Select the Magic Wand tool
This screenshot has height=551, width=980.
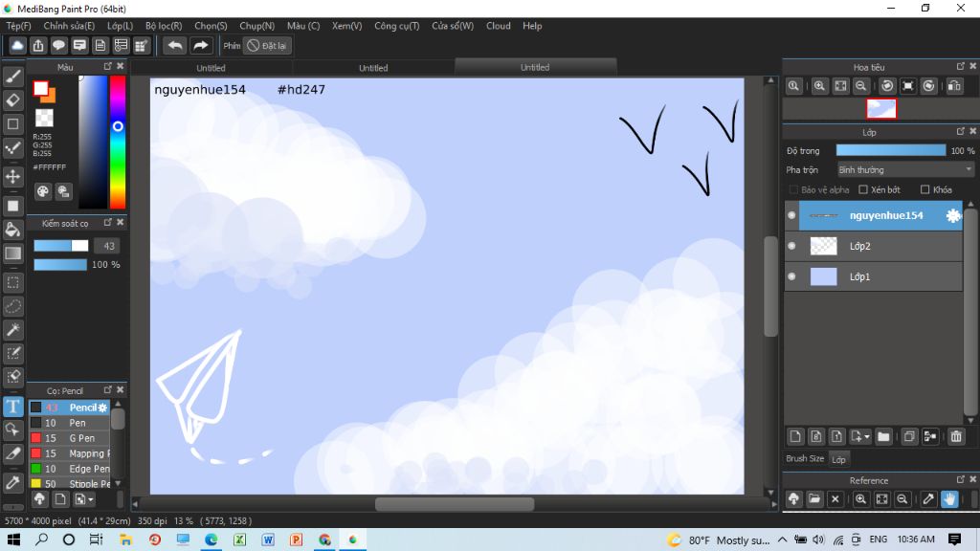(x=13, y=329)
